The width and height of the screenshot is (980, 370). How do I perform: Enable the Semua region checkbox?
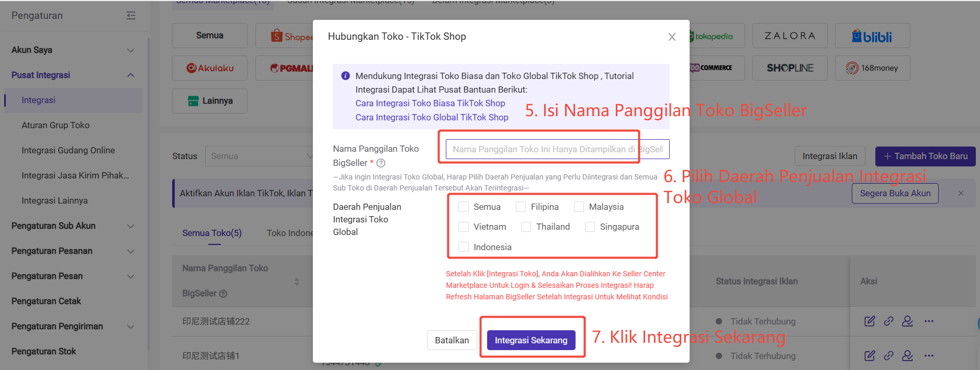tap(464, 207)
